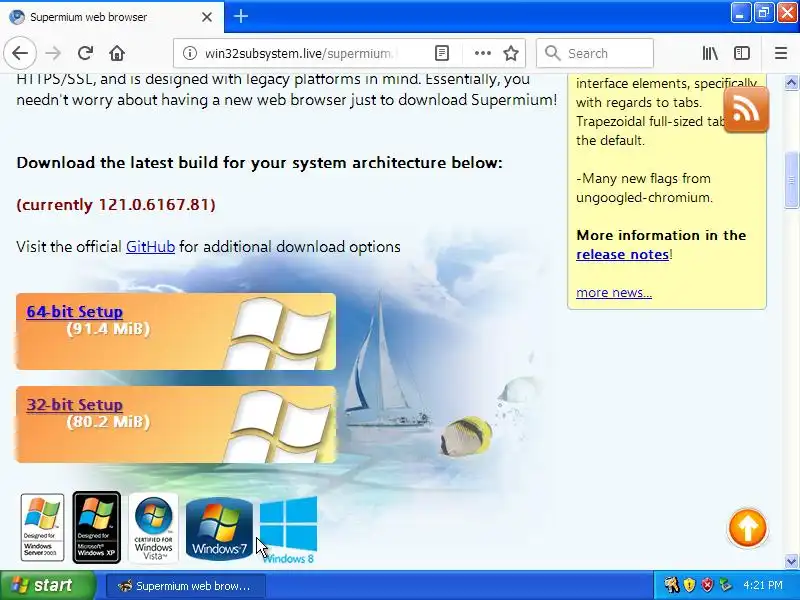Show sidebars toolbar icon
The height and width of the screenshot is (600, 800).
coord(741,53)
